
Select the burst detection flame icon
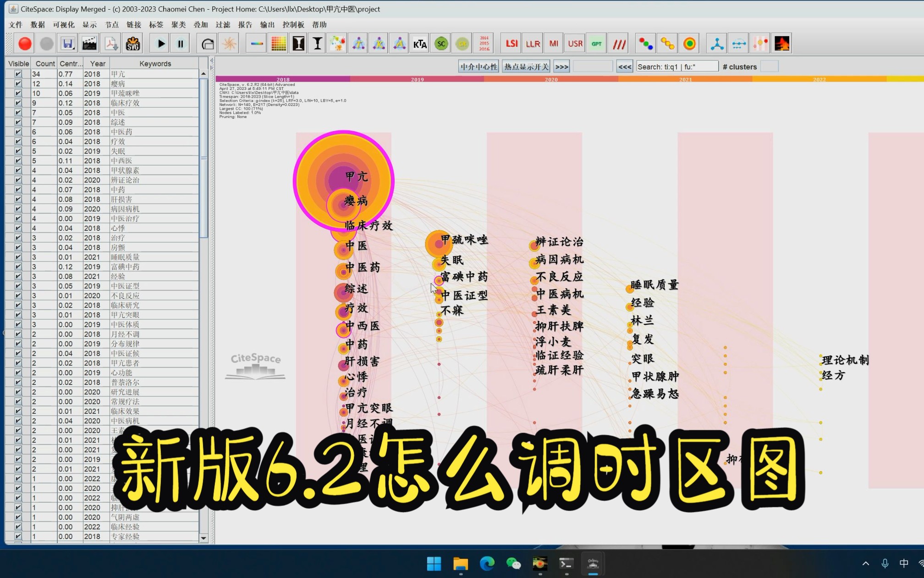[781, 43]
